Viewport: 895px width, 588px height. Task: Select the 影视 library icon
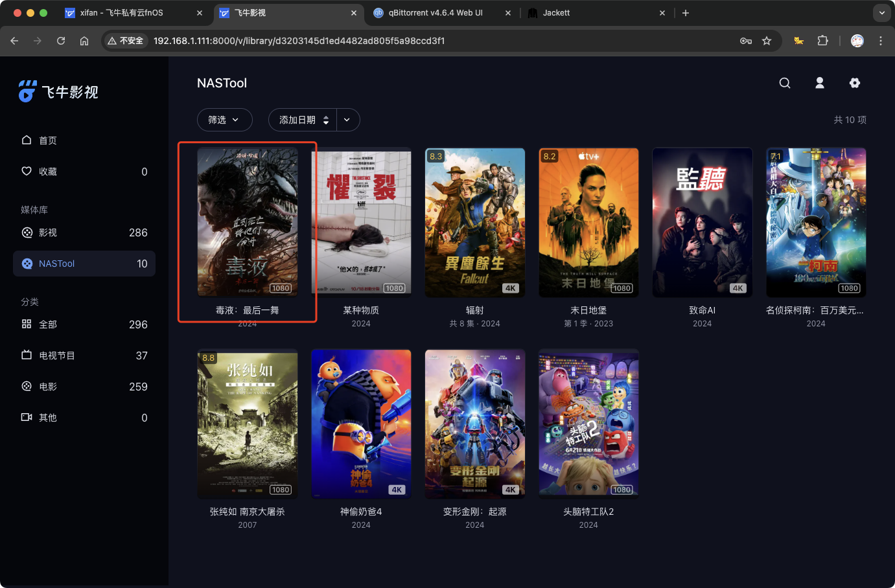click(27, 232)
